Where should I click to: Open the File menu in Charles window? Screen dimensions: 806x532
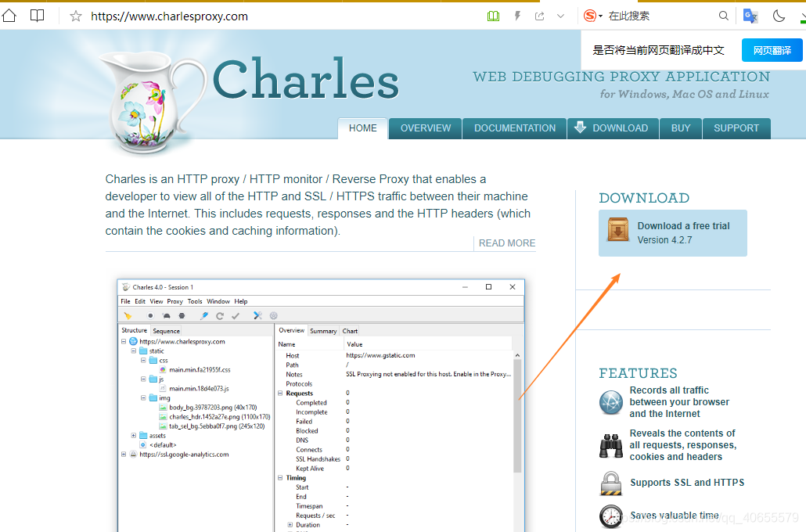click(x=125, y=301)
